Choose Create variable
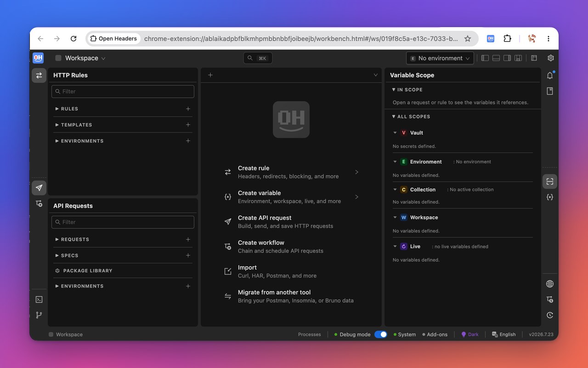Screen dimensions: 588x368 click(291, 197)
